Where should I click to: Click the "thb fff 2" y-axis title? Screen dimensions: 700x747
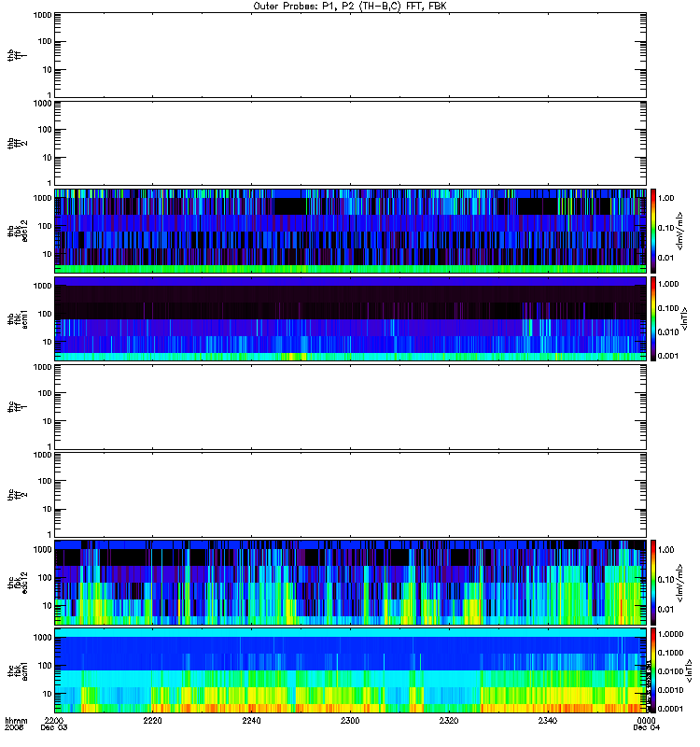18,144
